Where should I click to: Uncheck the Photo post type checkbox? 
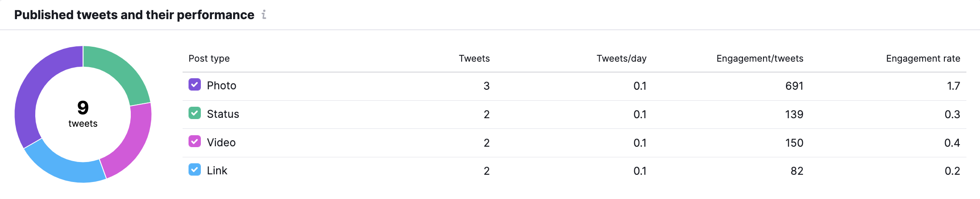[194, 85]
